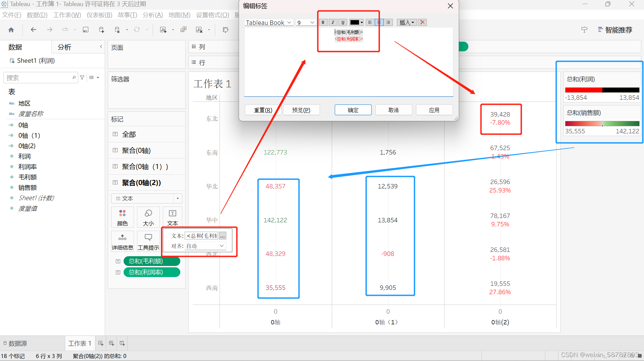644x361 pixels.
Task: Pause auto updates data cylinder icon
Action: 117,30
